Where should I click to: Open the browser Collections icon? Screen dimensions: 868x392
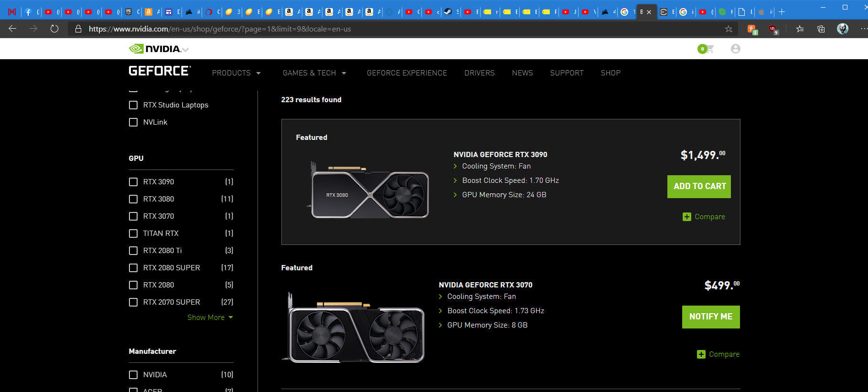(x=821, y=29)
